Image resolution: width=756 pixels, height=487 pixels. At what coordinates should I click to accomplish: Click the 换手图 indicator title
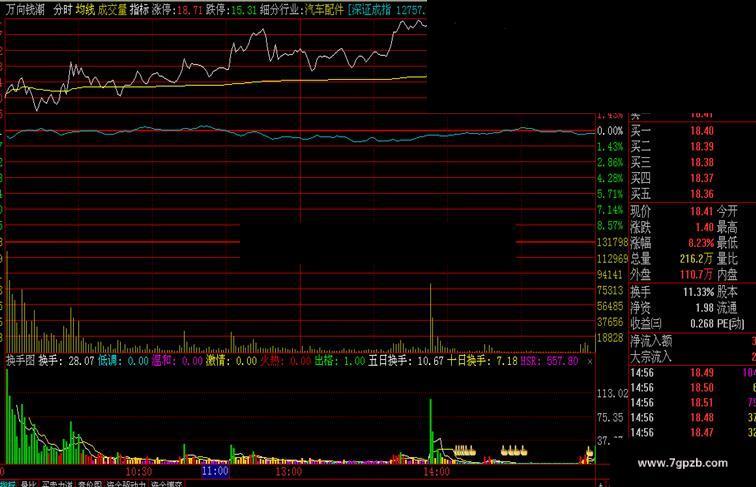(x=20, y=361)
